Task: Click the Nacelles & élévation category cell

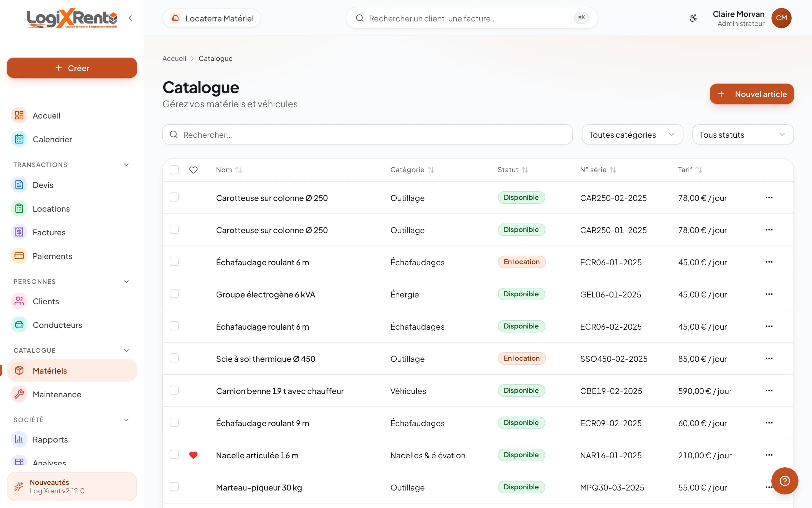Action: (428, 456)
